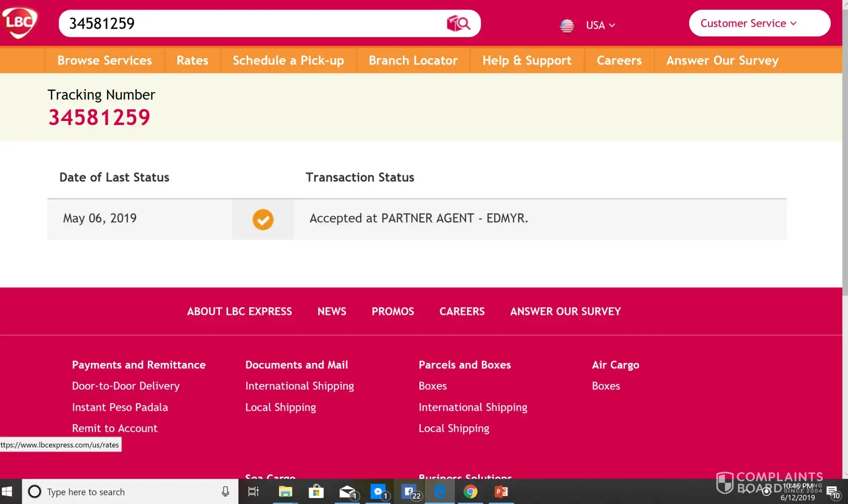
Task: Click the Air Cargo heading
Action: (615, 365)
